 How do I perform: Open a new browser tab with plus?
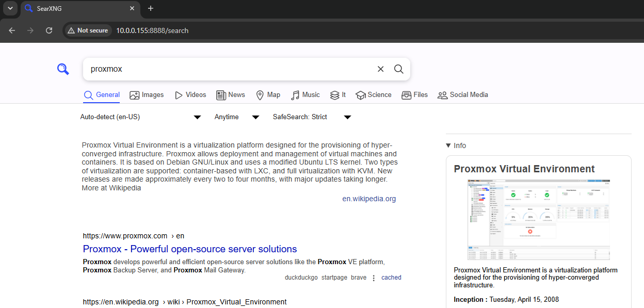pyautogui.click(x=151, y=8)
